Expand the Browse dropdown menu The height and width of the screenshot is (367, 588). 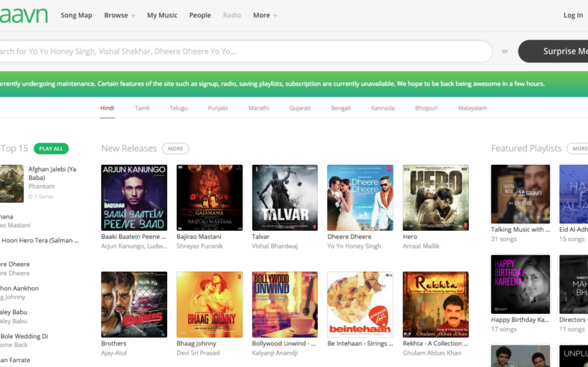[x=119, y=15]
